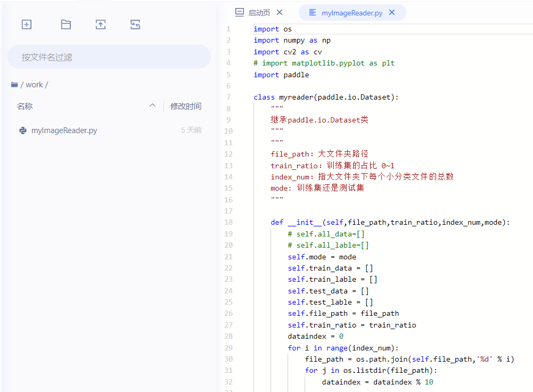Close the 启动页 tab

click(x=280, y=13)
